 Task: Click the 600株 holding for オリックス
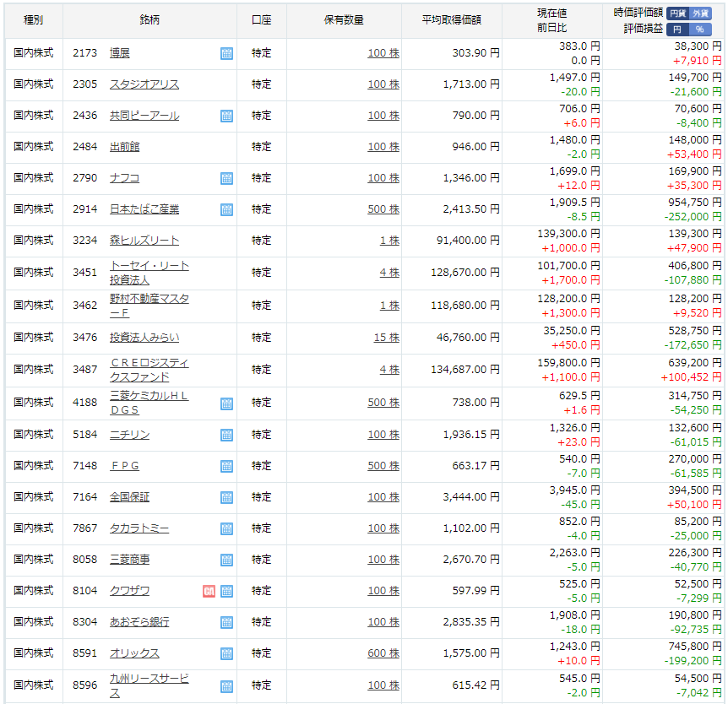coord(383,653)
